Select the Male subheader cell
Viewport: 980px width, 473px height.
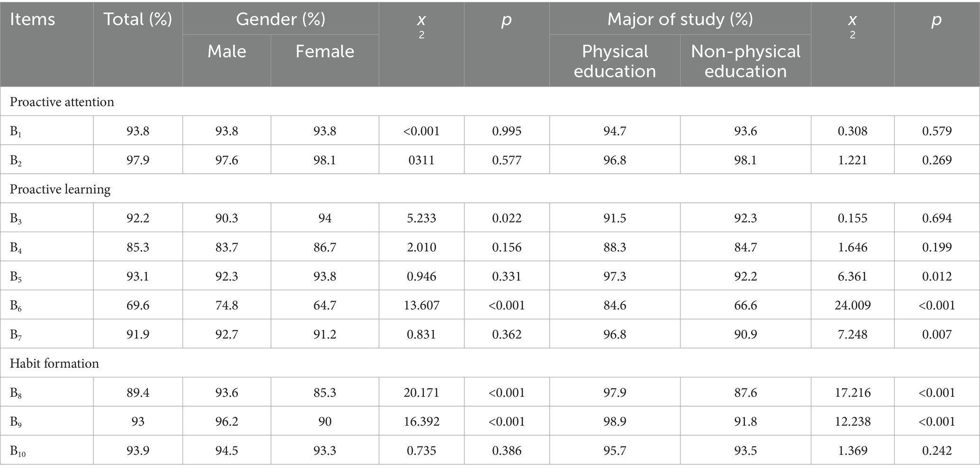coord(227,52)
